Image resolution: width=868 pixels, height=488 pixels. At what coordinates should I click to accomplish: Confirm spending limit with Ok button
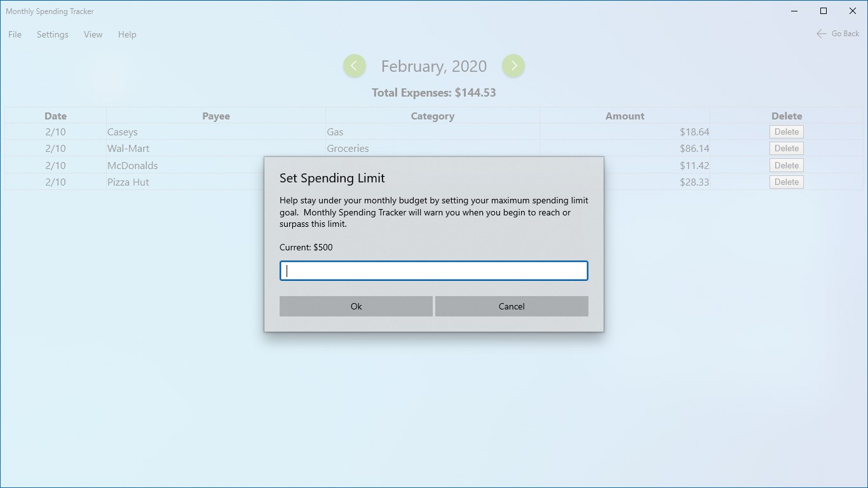point(356,306)
